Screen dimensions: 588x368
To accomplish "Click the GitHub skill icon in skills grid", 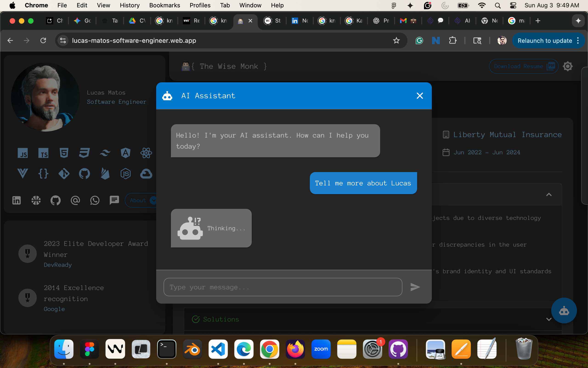I will click(x=84, y=173).
